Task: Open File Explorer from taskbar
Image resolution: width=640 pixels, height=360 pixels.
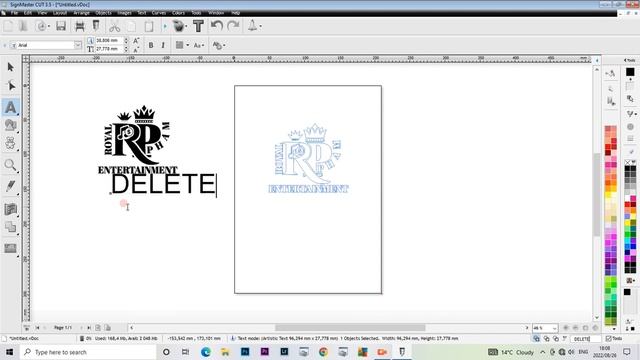Action: click(x=225, y=352)
